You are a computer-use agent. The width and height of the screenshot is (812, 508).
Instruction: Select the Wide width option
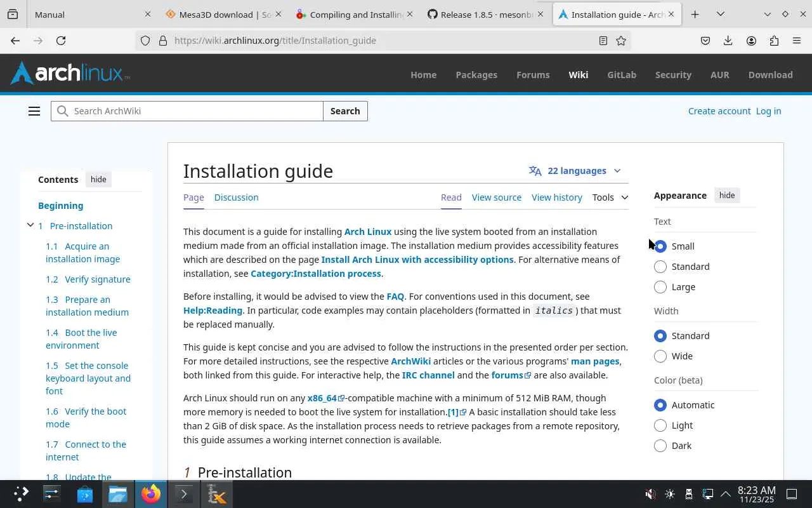coord(660,356)
